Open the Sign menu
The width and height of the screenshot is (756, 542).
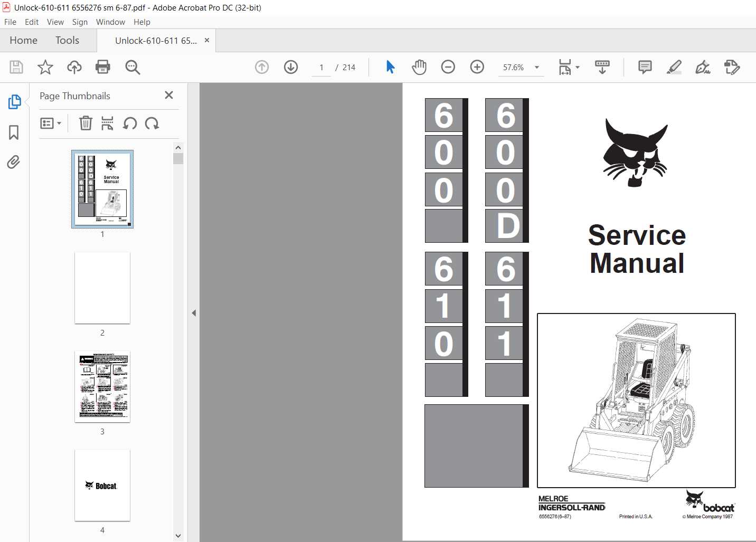click(x=80, y=22)
